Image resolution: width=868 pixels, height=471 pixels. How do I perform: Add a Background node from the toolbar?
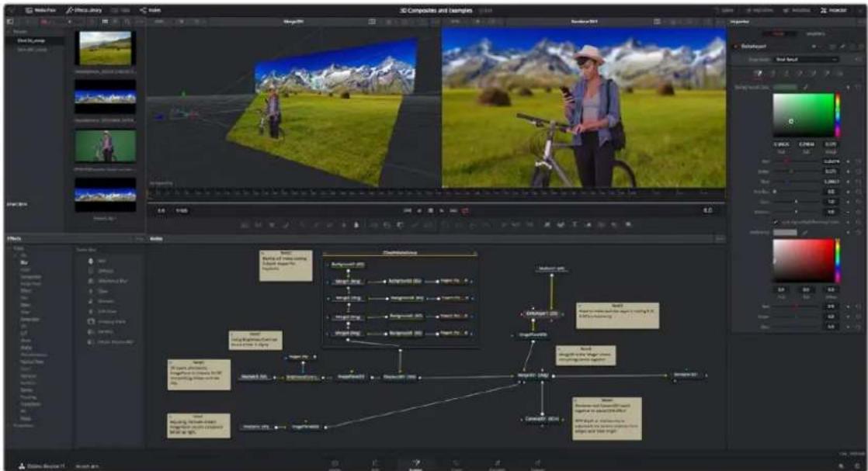244,225
